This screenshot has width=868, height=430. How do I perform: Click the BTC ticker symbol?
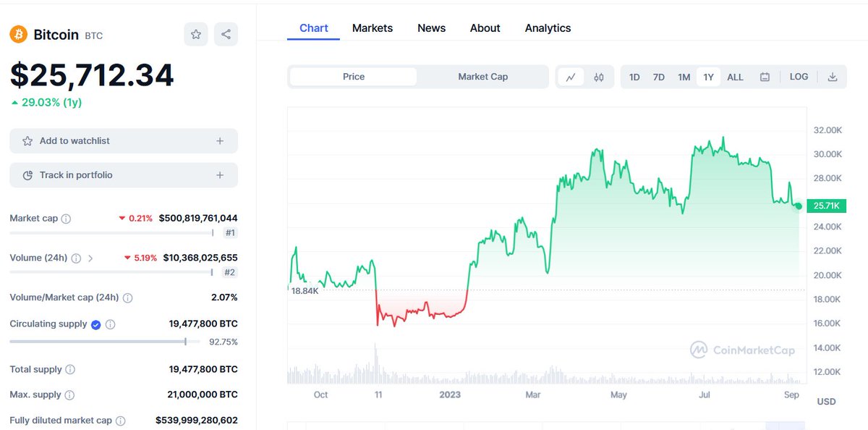click(94, 35)
